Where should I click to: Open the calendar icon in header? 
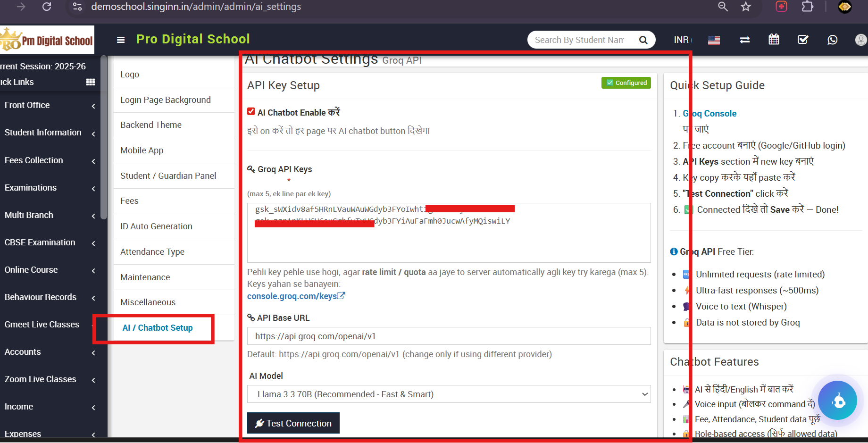click(774, 40)
